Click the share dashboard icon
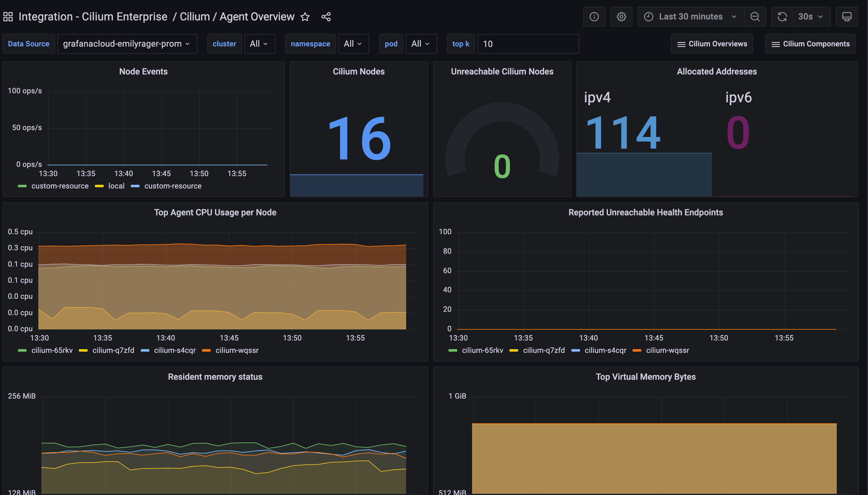 [x=326, y=17]
